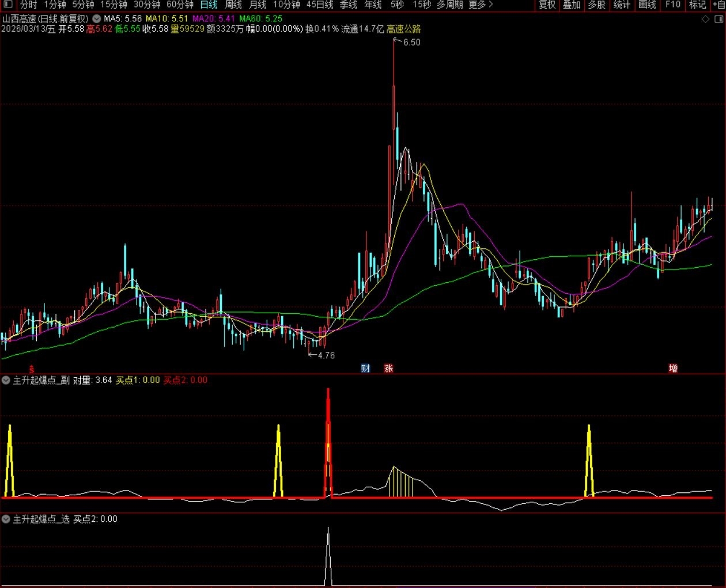Switch to the 周线 weekly period tab
The height and width of the screenshot is (588, 726).
tap(233, 5)
